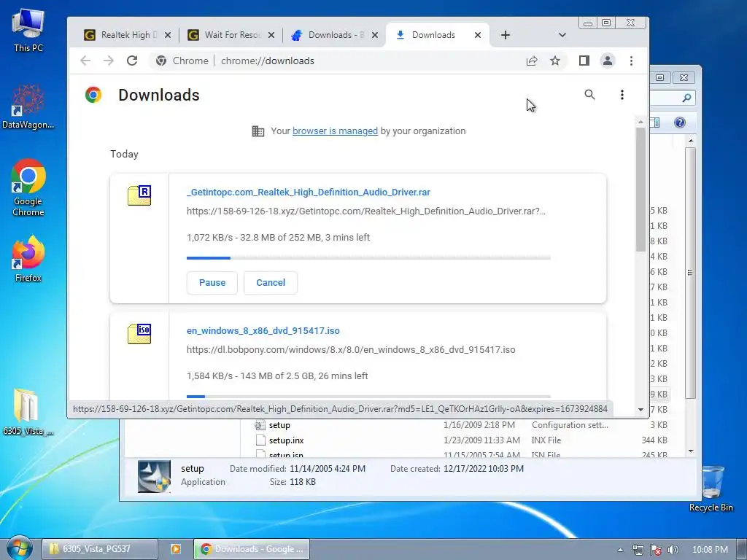
Task: Open the Windows Start button
Action: pos(18,548)
